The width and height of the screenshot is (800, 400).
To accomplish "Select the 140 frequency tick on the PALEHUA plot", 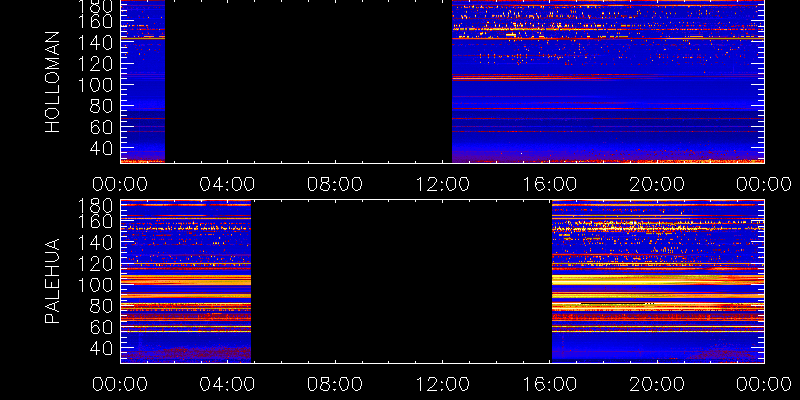I will tap(95, 243).
